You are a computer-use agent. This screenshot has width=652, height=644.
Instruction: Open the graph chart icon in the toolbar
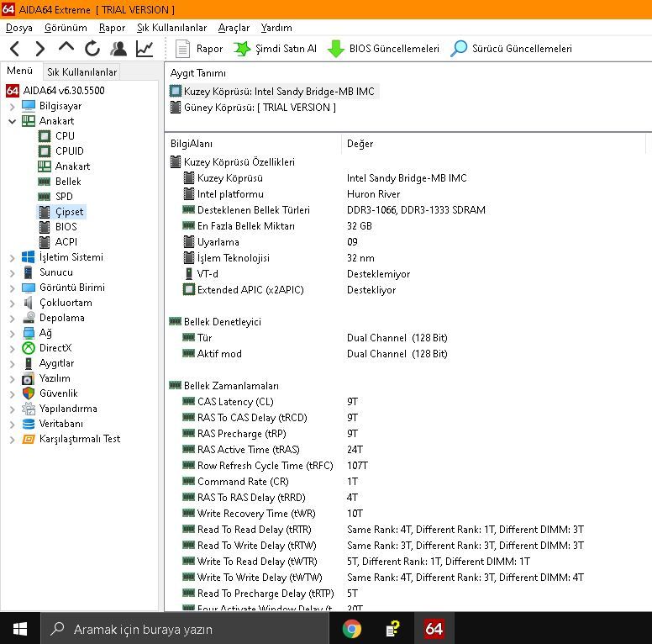pyautogui.click(x=145, y=49)
